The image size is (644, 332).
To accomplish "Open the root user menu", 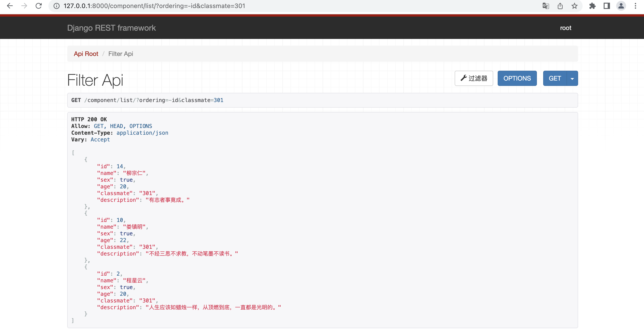I will 566,28.
